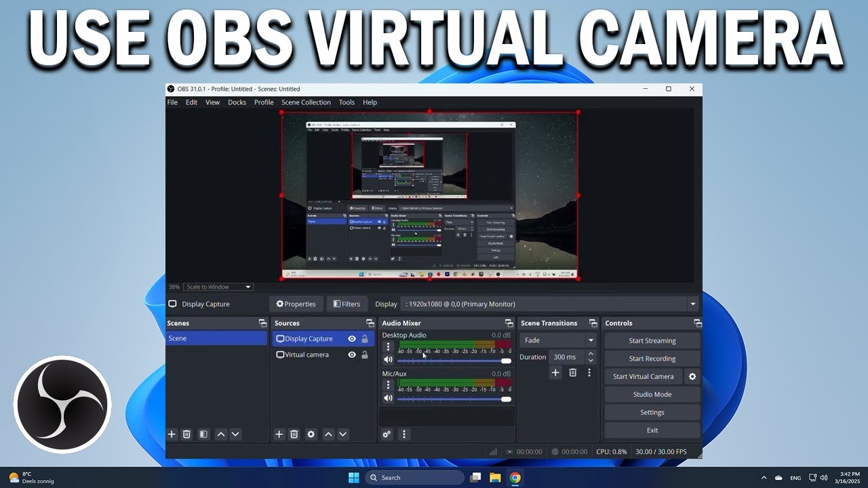
Task: Click Start Recording button
Action: click(x=652, y=359)
